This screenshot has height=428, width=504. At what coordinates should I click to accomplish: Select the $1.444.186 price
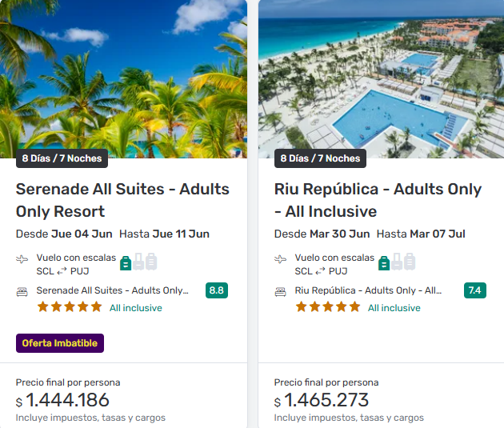pyautogui.click(x=67, y=400)
